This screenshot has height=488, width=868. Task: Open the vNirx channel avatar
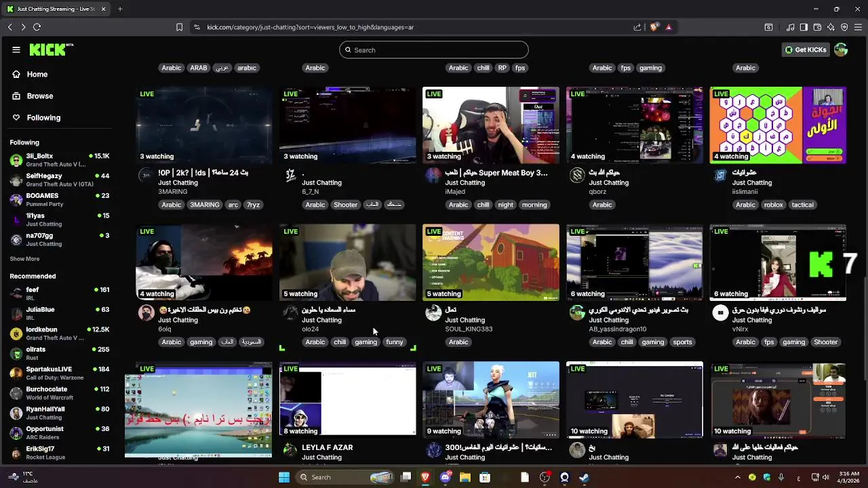pyautogui.click(x=720, y=312)
